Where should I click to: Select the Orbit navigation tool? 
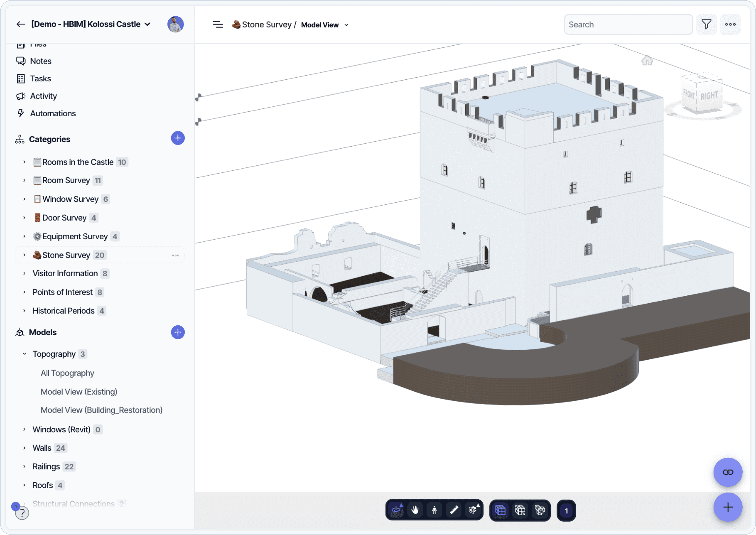[396, 510]
